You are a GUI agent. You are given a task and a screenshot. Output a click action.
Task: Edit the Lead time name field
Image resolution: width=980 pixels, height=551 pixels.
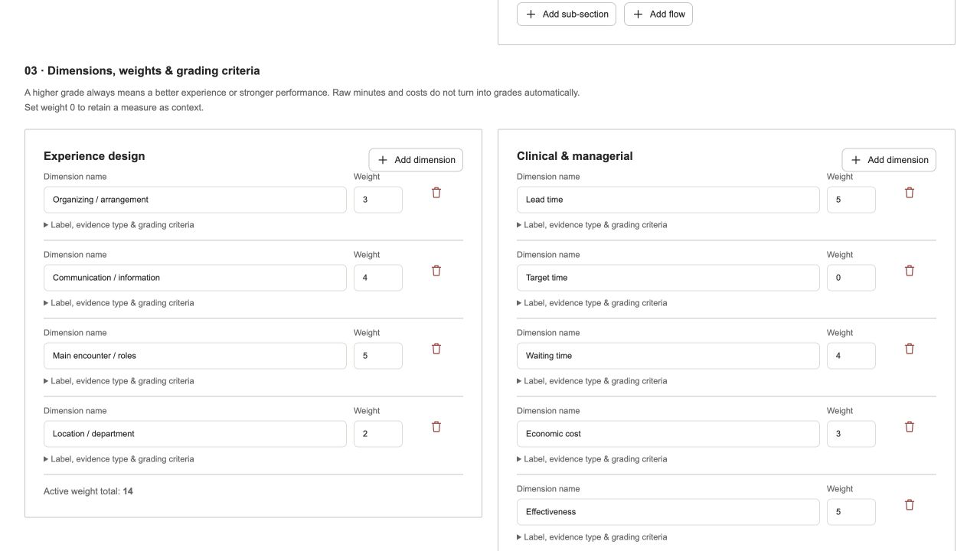tap(668, 200)
